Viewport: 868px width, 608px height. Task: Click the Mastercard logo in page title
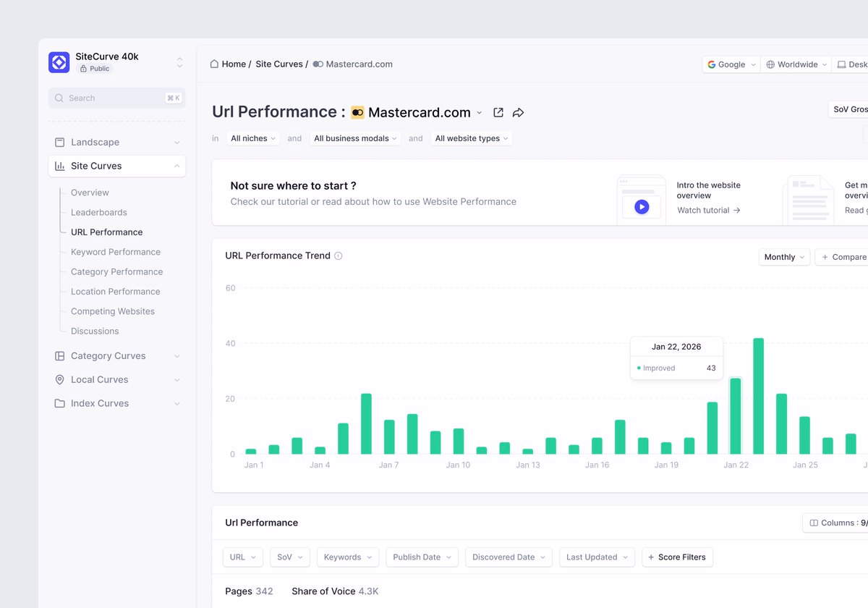click(357, 112)
